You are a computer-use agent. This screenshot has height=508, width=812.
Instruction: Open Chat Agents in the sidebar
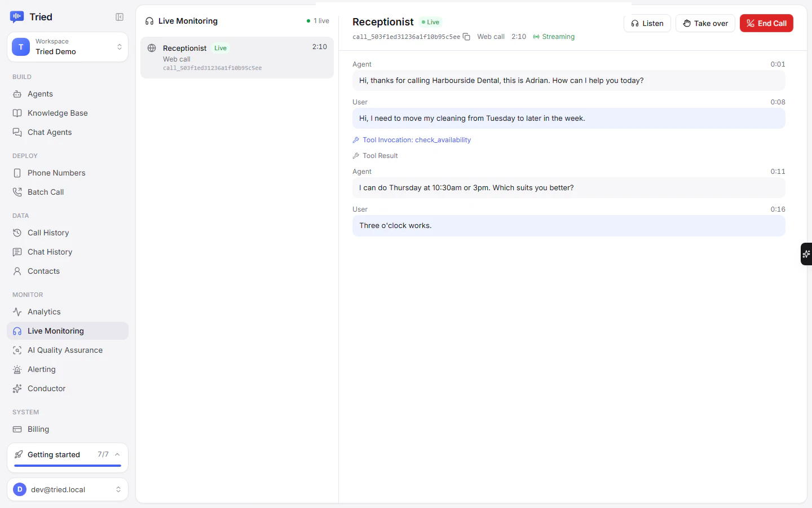(x=68, y=132)
